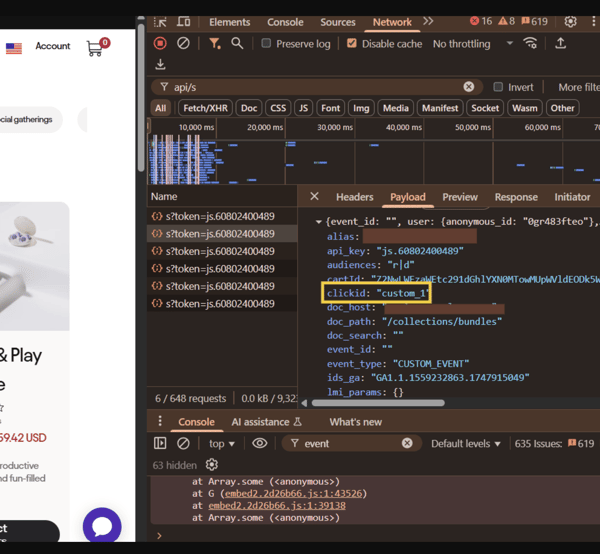This screenshot has width=600, height=554.
Task: Open console settings gear near hidden count
Action: click(212, 465)
